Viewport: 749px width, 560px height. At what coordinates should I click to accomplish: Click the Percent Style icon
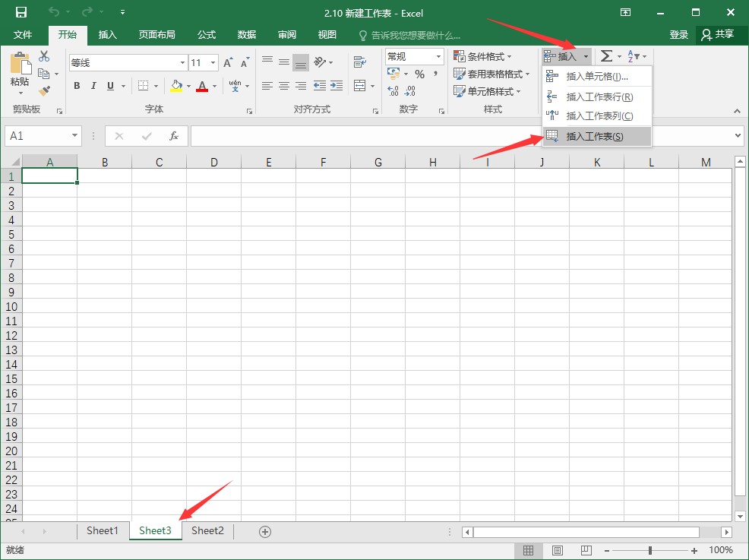pyautogui.click(x=419, y=74)
